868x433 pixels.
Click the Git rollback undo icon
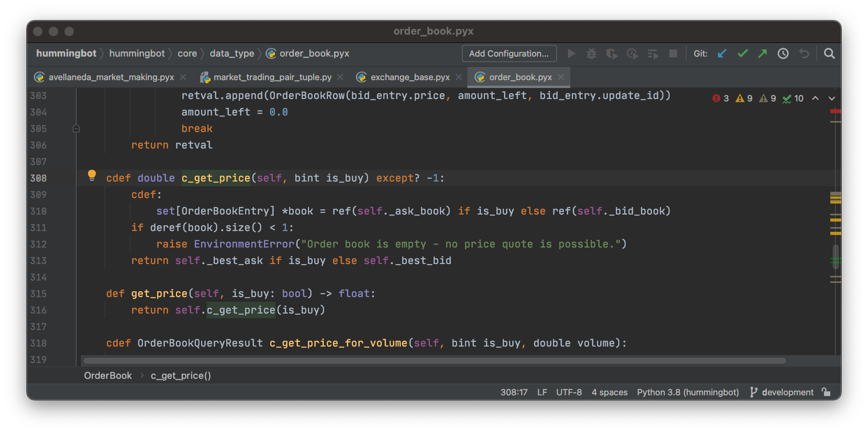[x=804, y=53]
